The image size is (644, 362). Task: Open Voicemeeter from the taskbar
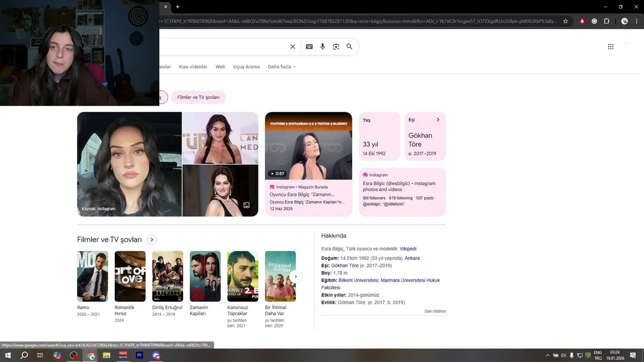click(123, 355)
